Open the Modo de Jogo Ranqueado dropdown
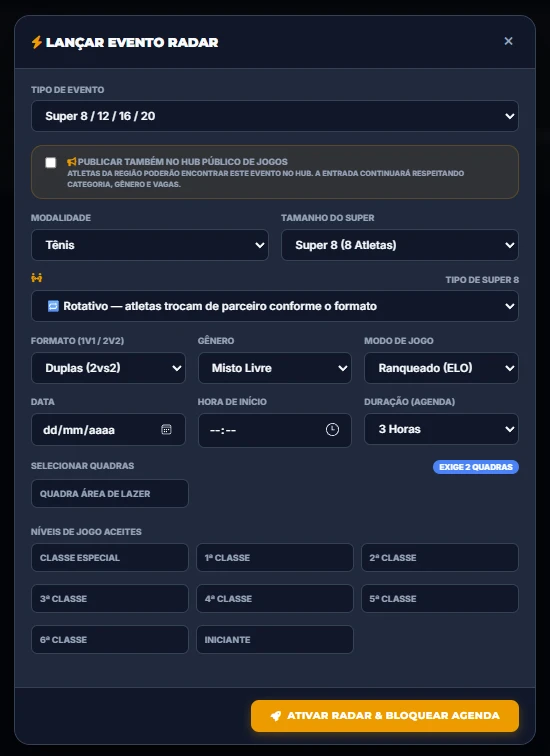This screenshot has width=550, height=756. (441, 368)
